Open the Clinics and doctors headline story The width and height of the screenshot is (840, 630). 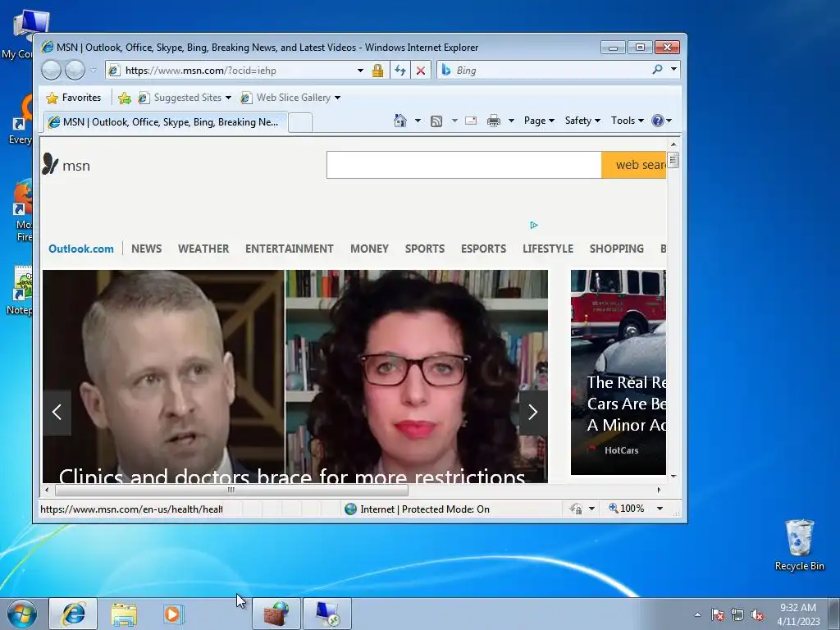[x=292, y=476]
